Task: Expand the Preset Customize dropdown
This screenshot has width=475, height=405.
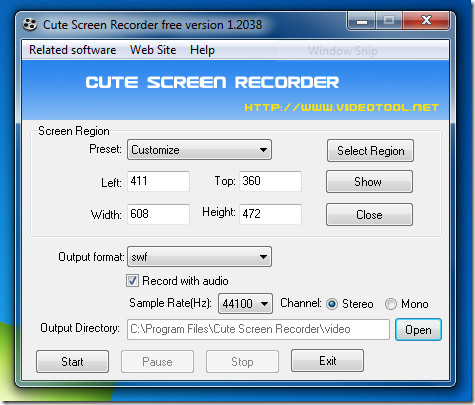Action: click(199, 150)
